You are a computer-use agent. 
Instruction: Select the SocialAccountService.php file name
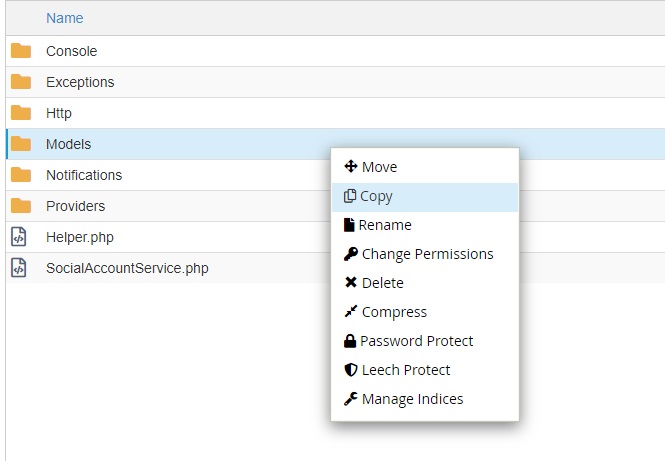click(x=127, y=268)
